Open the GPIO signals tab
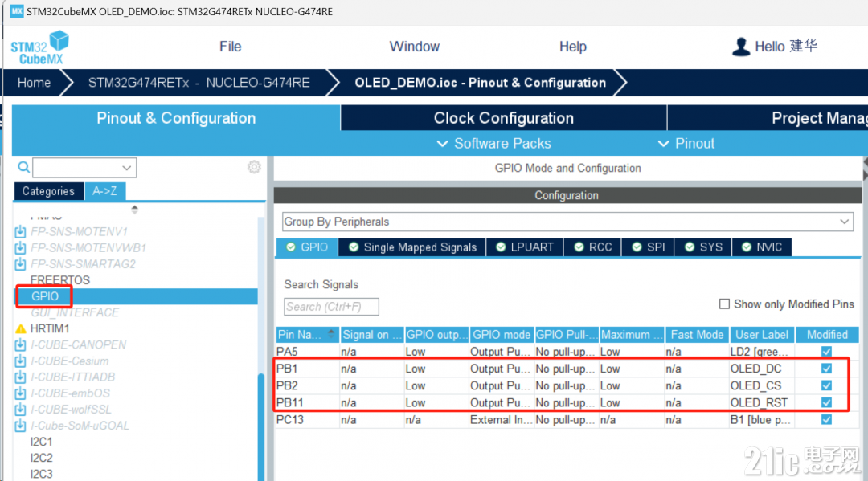 tap(307, 247)
